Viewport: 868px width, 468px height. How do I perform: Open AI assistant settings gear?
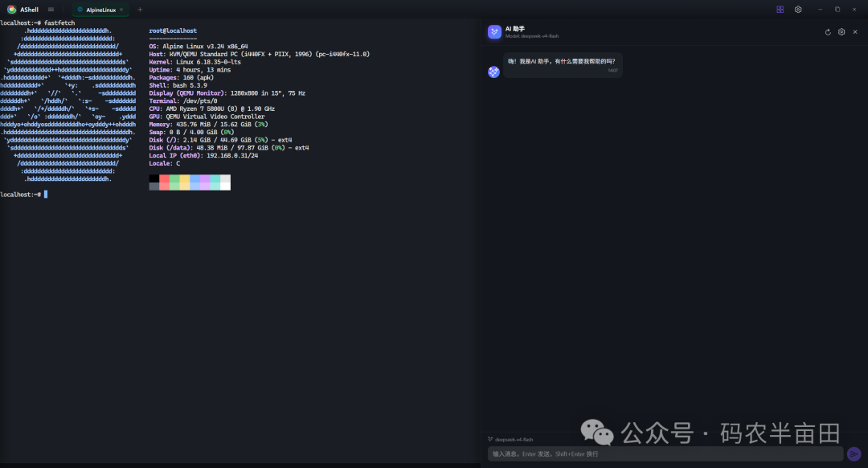pos(841,32)
